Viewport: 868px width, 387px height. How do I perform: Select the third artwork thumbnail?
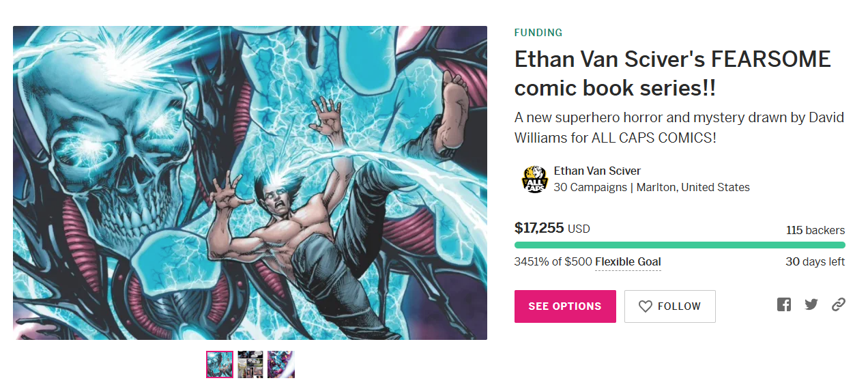point(281,364)
